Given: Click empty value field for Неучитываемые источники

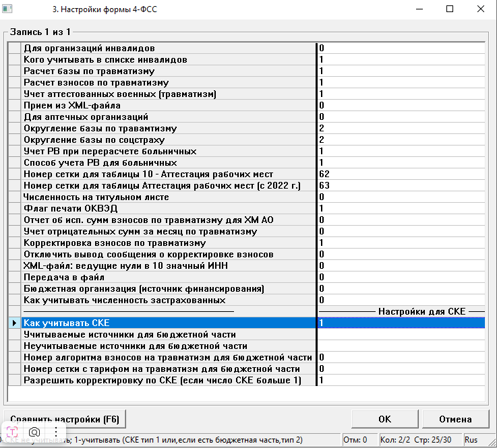Looking at the screenshot, I should pos(401,346).
